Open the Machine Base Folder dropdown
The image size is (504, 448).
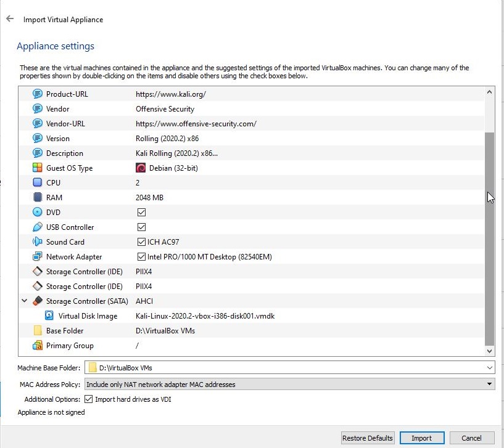click(x=490, y=367)
